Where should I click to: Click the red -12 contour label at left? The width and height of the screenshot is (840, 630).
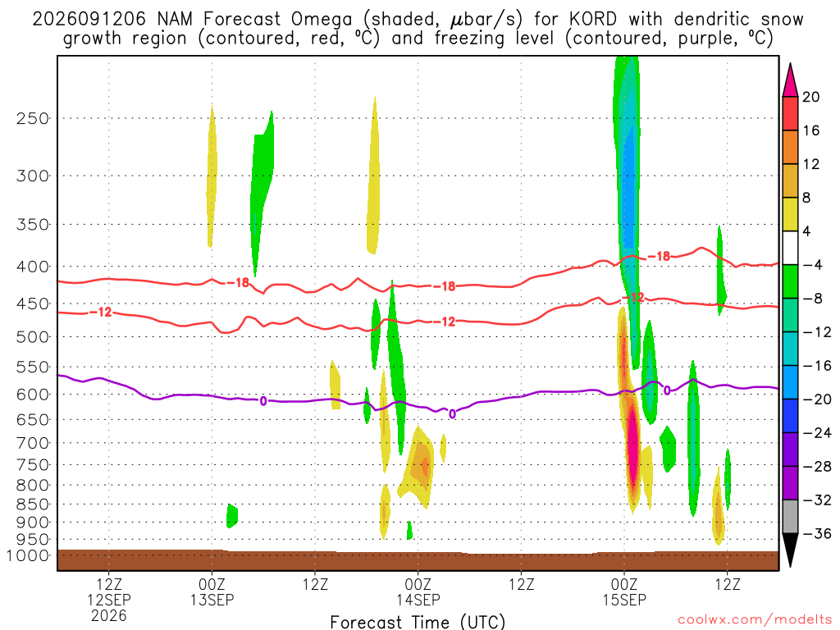[x=101, y=312]
